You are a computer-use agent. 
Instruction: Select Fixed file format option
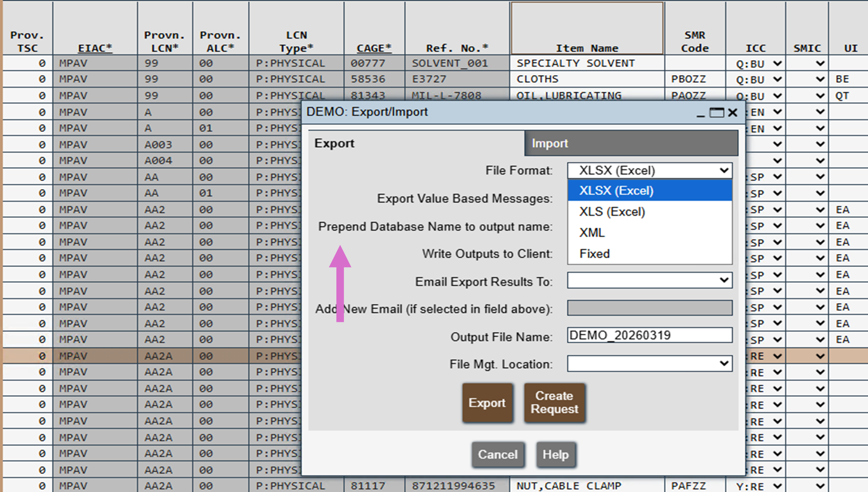pos(594,254)
